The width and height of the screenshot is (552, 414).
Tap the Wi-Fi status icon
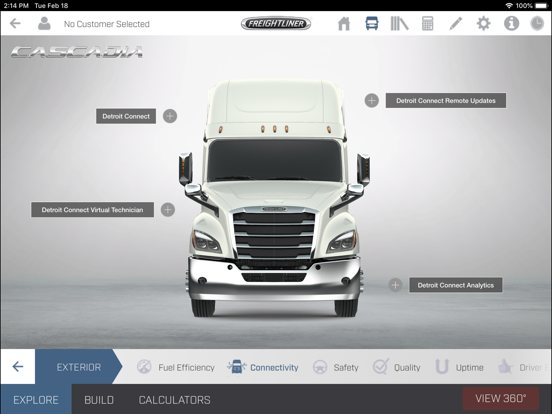pyautogui.click(x=509, y=5)
